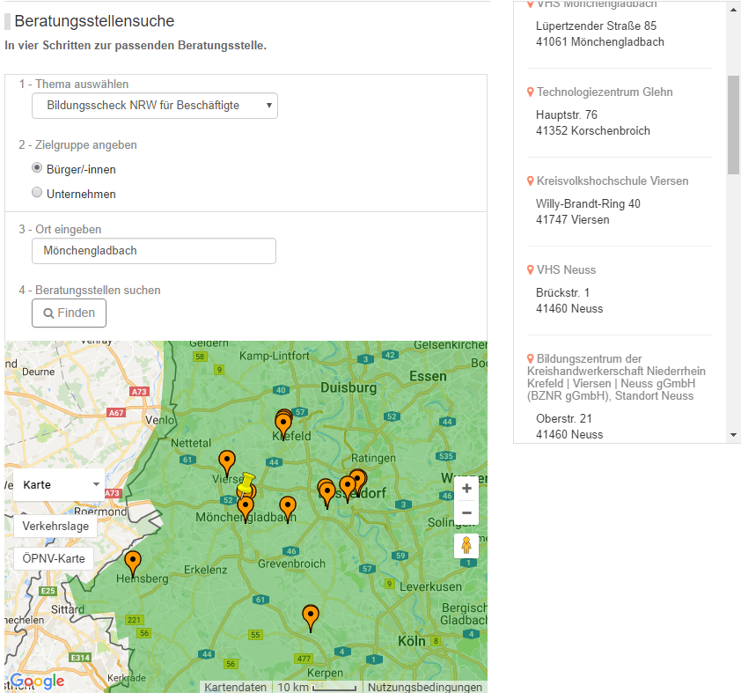Click the Google logo on map
741x700 pixels.
(x=37, y=682)
